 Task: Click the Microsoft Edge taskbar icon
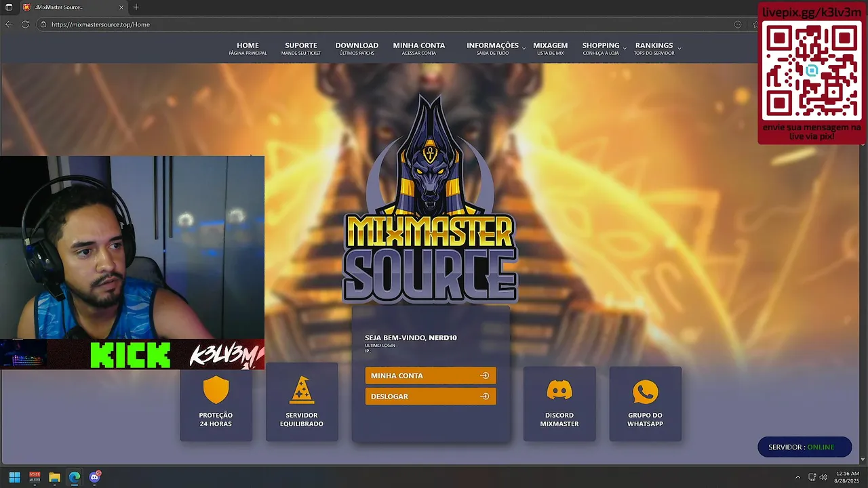tap(75, 477)
